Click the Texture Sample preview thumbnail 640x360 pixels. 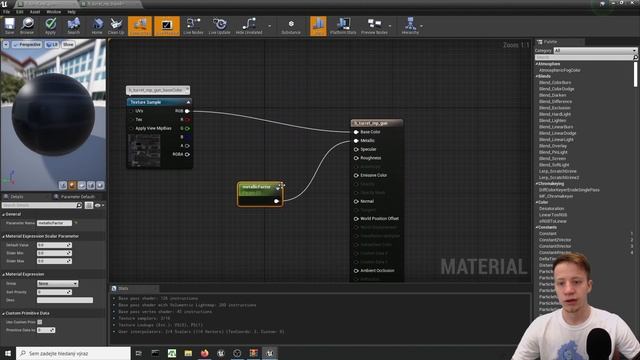coord(144,151)
